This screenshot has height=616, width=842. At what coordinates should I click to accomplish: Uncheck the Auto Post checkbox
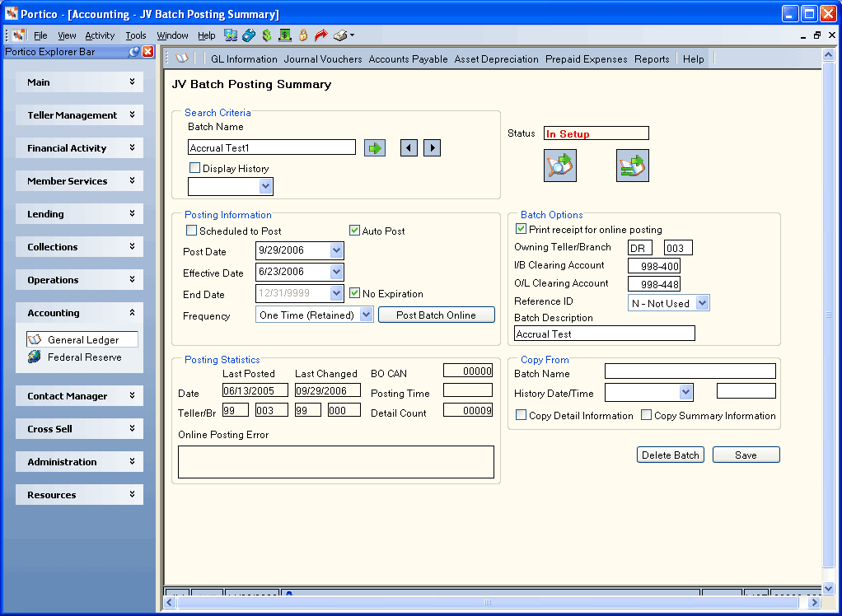click(354, 231)
